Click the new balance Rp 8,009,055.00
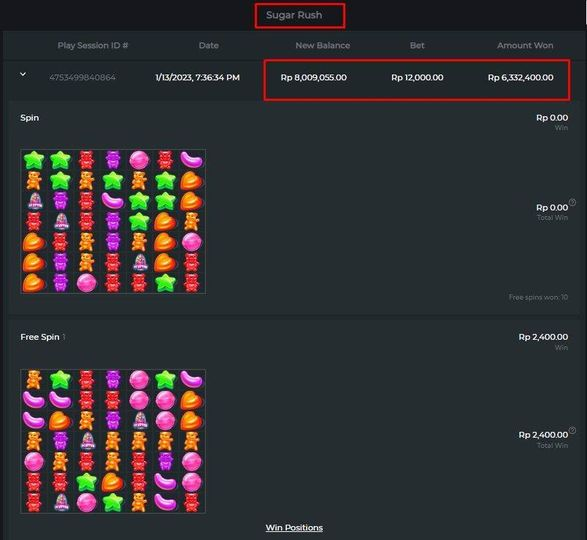The image size is (587, 540). click(314, 78)
